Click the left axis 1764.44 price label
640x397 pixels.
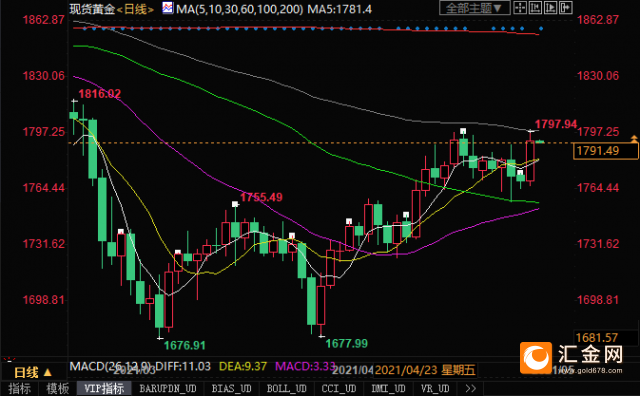(x=44, y=188)
